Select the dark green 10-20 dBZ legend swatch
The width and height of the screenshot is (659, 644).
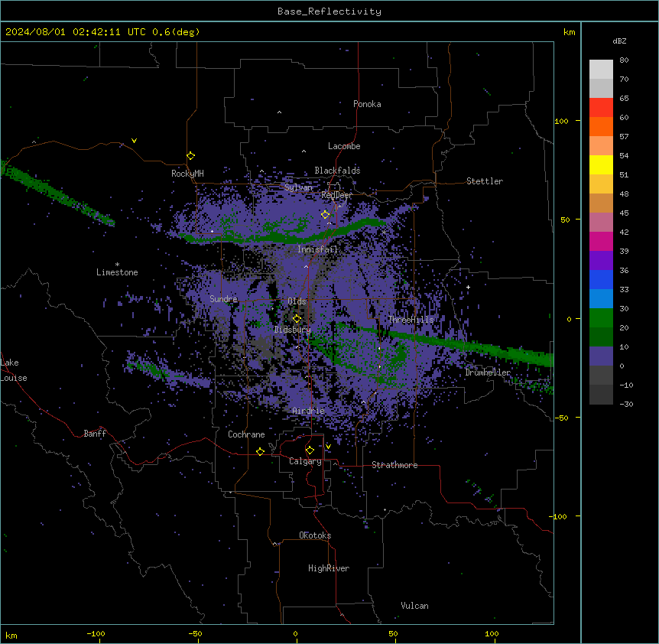click(x=601, y=337)
